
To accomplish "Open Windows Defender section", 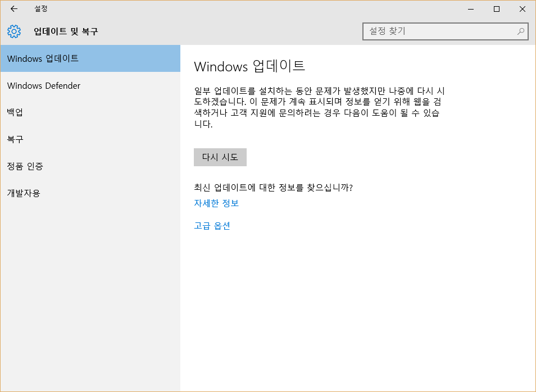I will tap(90, 85).
